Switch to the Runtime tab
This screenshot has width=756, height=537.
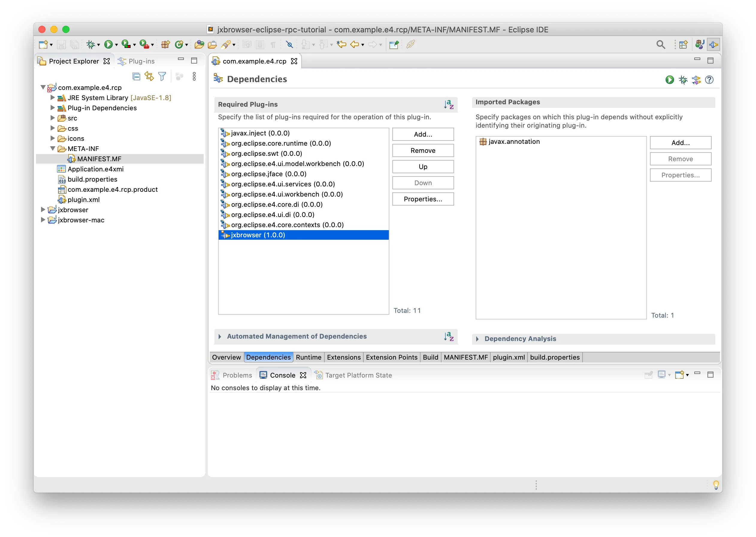tap(308, 358)
